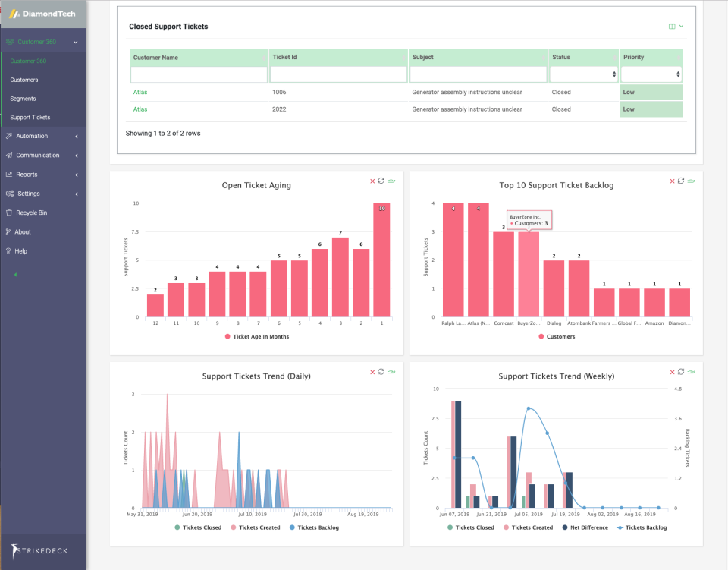Toggle Tickets Backlog legend in Weekly Trend chart
Image resolution: width=728 pixels, height=570 pixels.
click(x=642, y=527)
